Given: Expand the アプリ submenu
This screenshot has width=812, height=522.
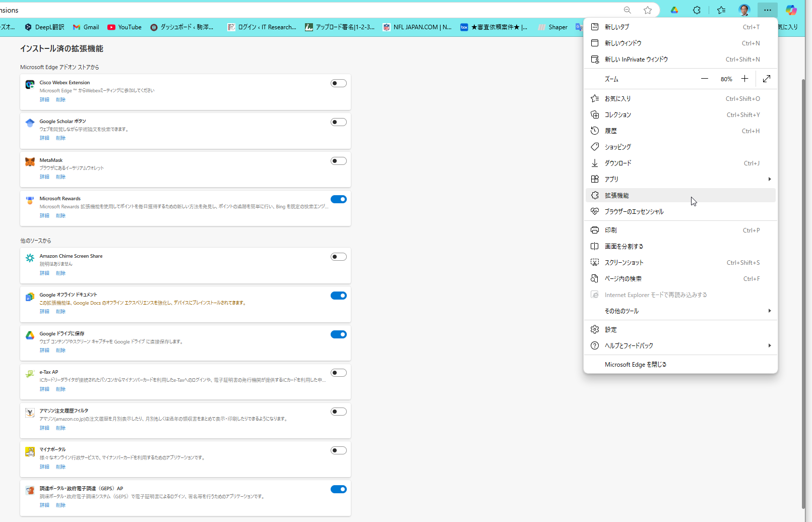Looking at the screenshot, I should 769,179.
